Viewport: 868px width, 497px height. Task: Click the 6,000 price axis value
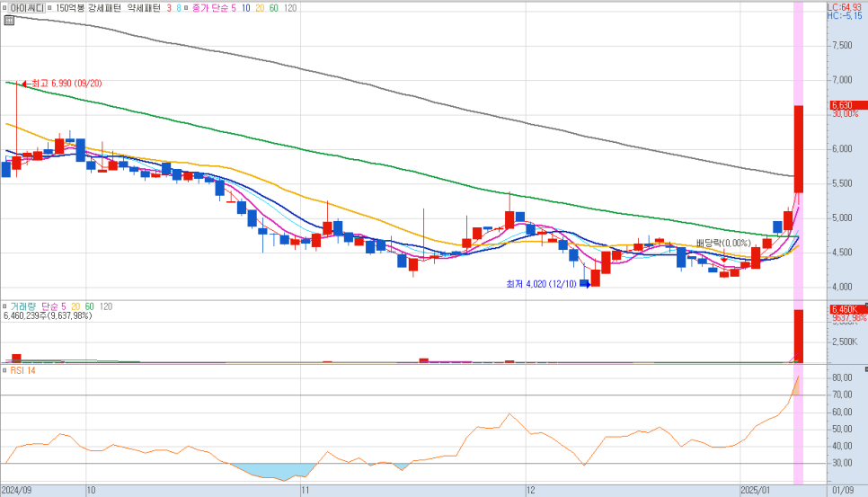coord(842,149)
